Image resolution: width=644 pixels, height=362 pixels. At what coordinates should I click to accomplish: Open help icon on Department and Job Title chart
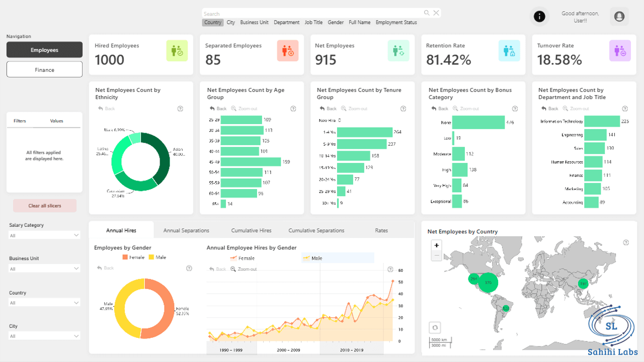(x=625, y=109)
